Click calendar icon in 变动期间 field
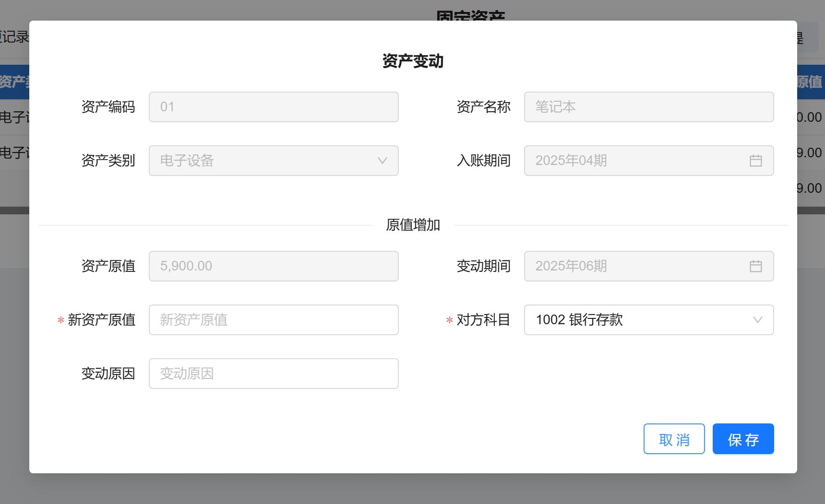Image resolution: width=825 pixels, height=504 pixels. tap(755, 266)
